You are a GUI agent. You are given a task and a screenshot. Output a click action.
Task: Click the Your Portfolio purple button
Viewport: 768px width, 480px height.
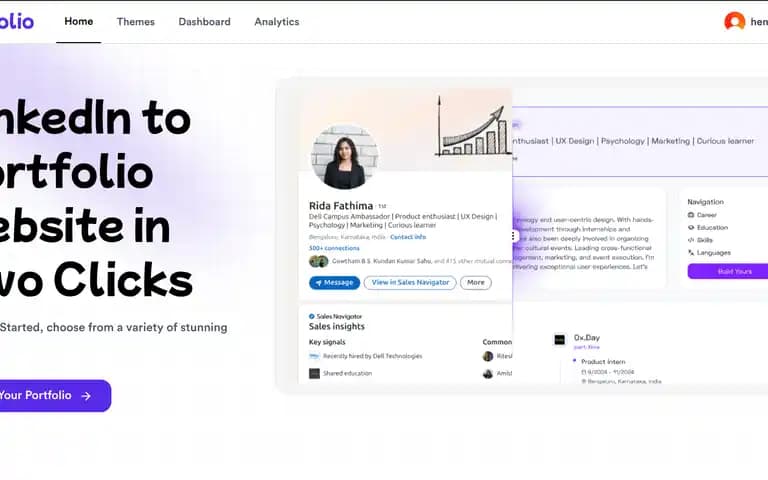coord(55,395)
